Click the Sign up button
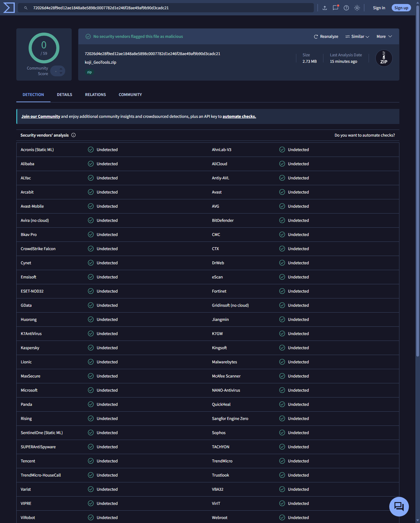420x523 pixels. (x=401, y=8)
